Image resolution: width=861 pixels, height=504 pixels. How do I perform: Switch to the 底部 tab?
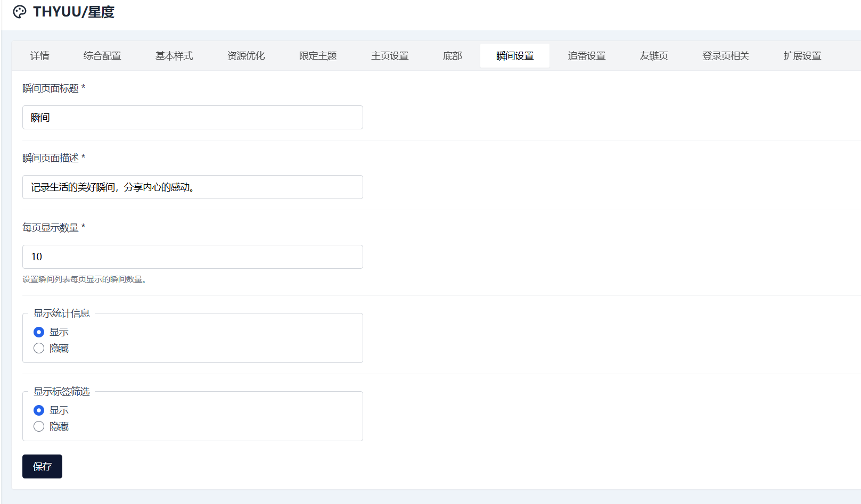click(x=453, y=56)
